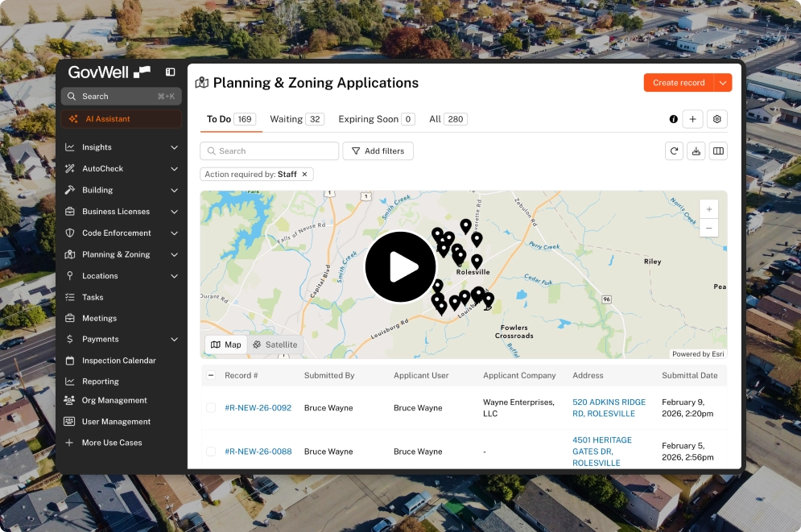The width and height of the screenshot is (801, 532).
Task: Open the AI Assistant
Action: 121,119
